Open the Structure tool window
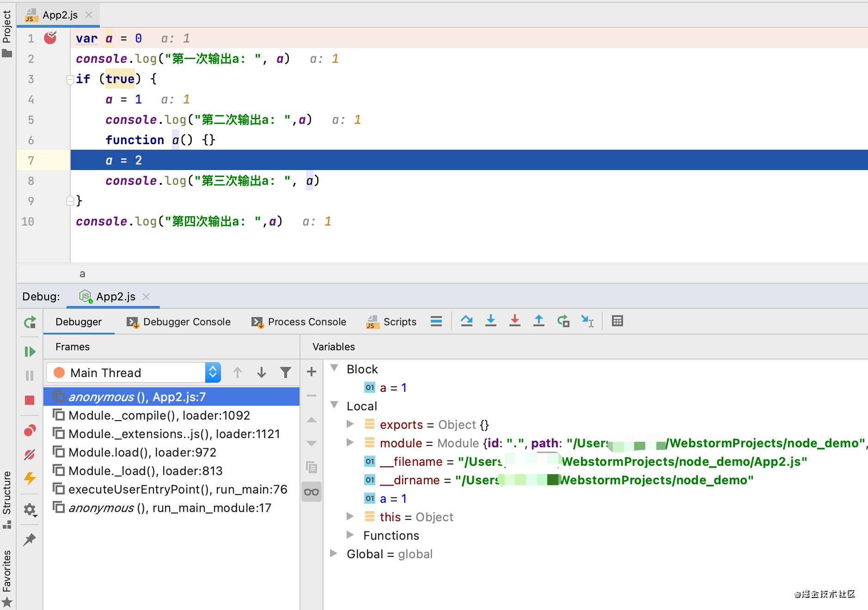The height and width of the screenshot is (610, 868). click(7, 500)
